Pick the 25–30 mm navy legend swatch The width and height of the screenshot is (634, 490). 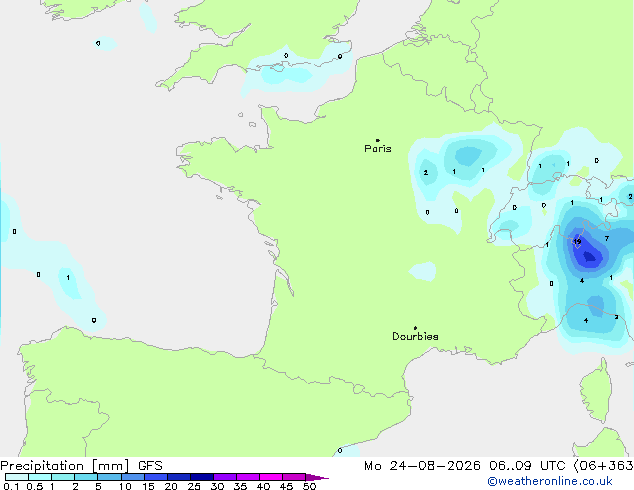[202, 477]
